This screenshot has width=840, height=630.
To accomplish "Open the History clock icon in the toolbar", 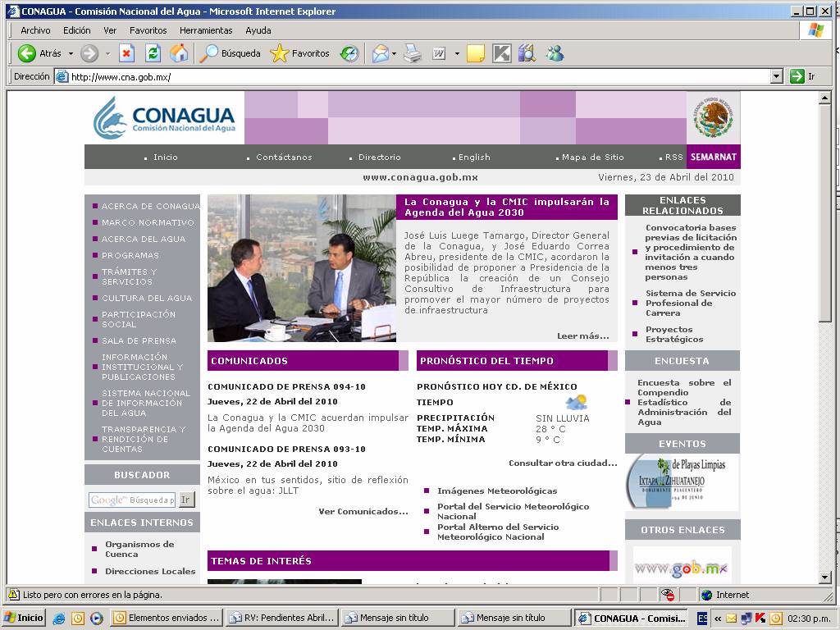I will pyautogui.click(x=349, y=53).
